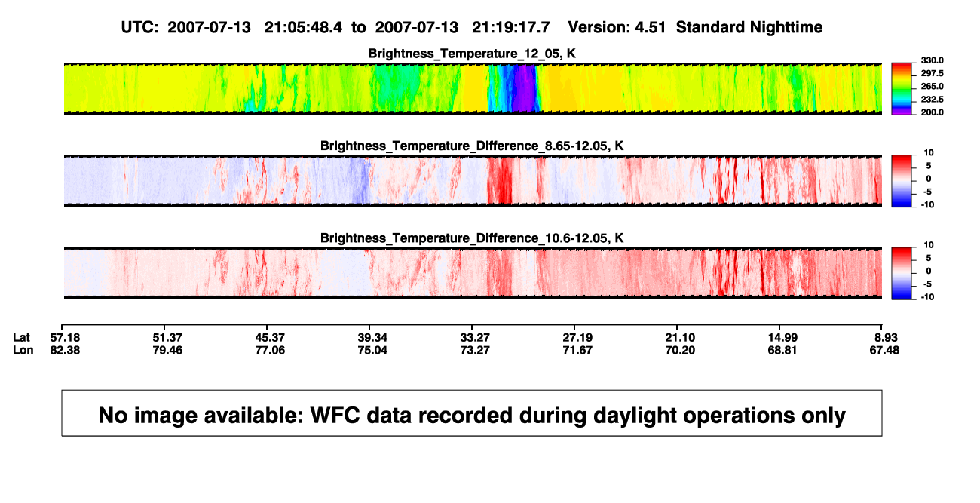
Task: Click the Version: 4.51 Standard Nighttime text
Action: point(695,27)
